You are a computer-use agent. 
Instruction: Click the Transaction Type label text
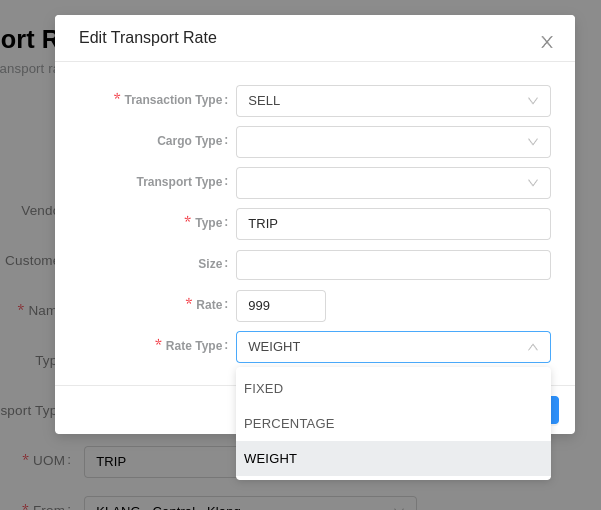[173, 100]
